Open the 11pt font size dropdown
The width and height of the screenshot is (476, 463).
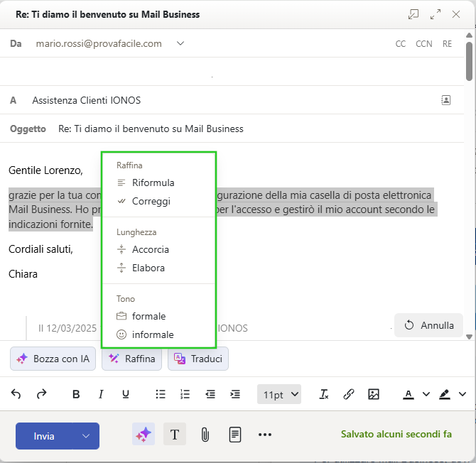click(281, 394)
